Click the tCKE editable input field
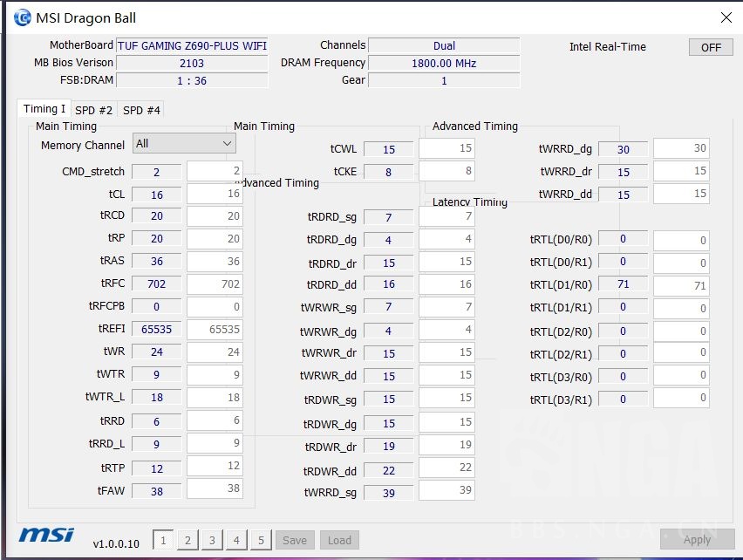This screenshot has height=560, width=743. [446, 171]
